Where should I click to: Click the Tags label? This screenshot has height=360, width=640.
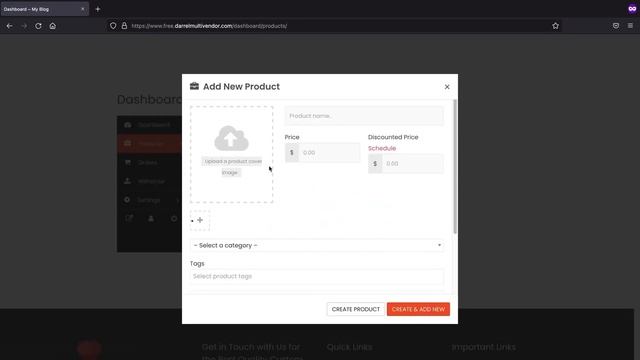click(197, 264)
